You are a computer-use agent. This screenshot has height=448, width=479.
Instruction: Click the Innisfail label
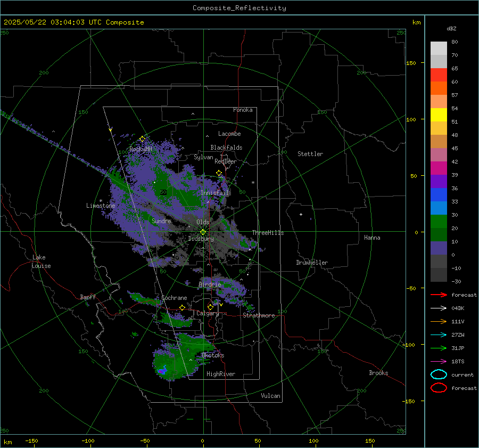[214, 193]
